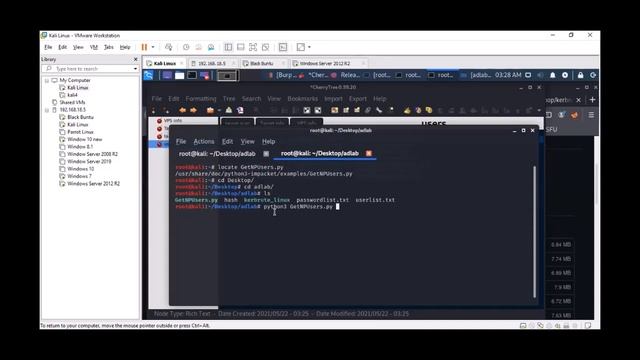Select Black Buntu in the library tree
Viewport: 640px width, 360px height.
tap(80, 117)
